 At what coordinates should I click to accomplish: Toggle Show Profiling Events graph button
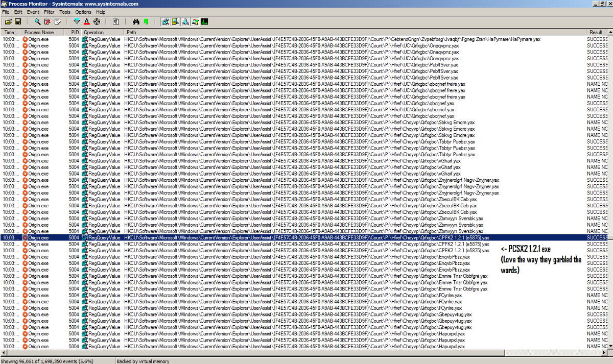point(204,21)
